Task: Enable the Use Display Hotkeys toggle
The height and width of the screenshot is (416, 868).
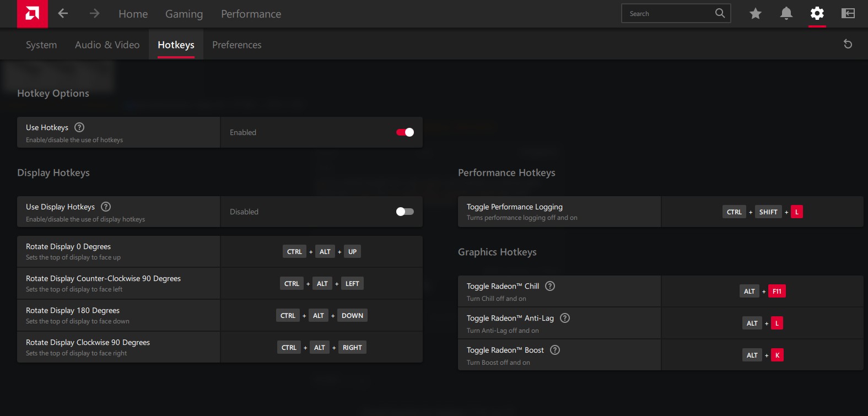Action: [405, 212]
